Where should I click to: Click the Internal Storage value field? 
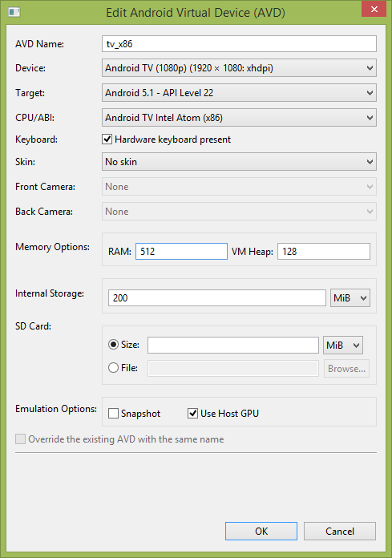pos(217,298)
